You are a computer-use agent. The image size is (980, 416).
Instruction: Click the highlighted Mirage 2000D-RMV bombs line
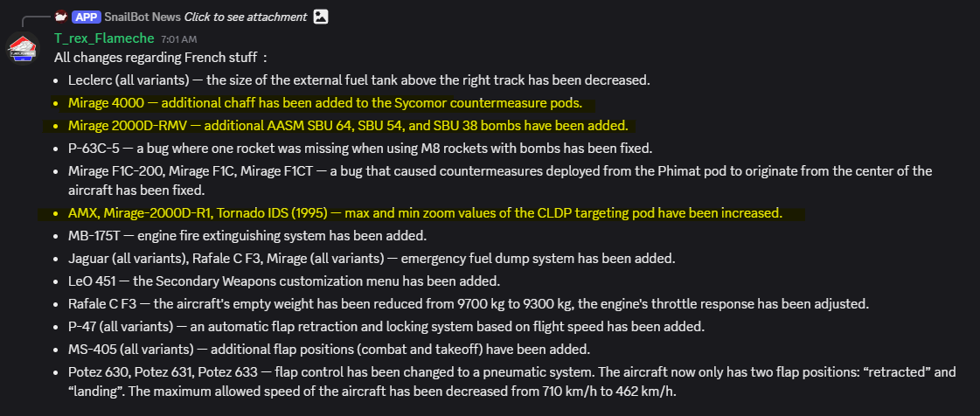pyautogui.click(x=348, y=126)
